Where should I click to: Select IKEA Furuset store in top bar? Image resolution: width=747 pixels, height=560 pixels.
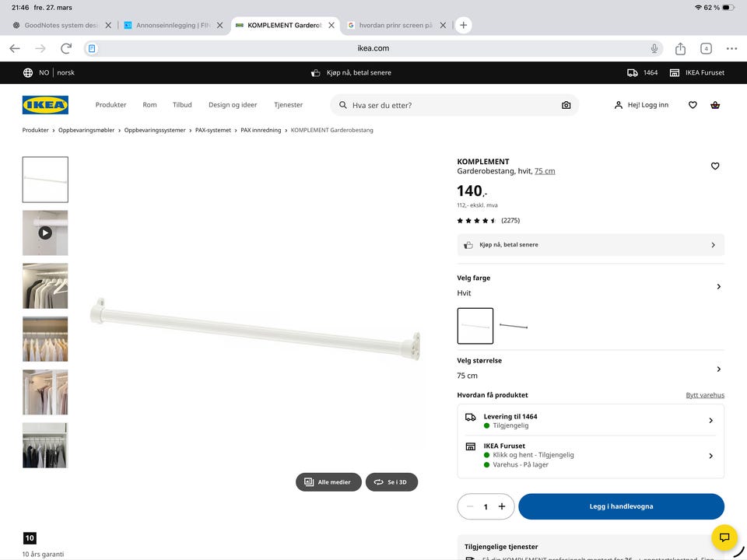coord(697,73)
